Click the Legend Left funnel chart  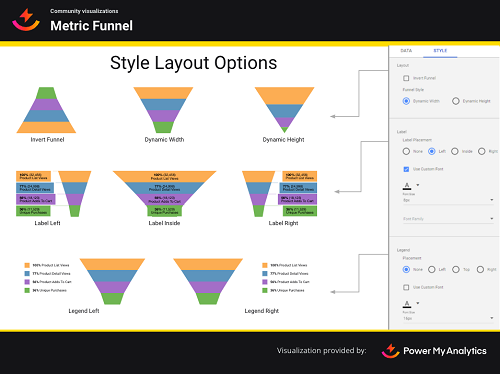(112, 281)
